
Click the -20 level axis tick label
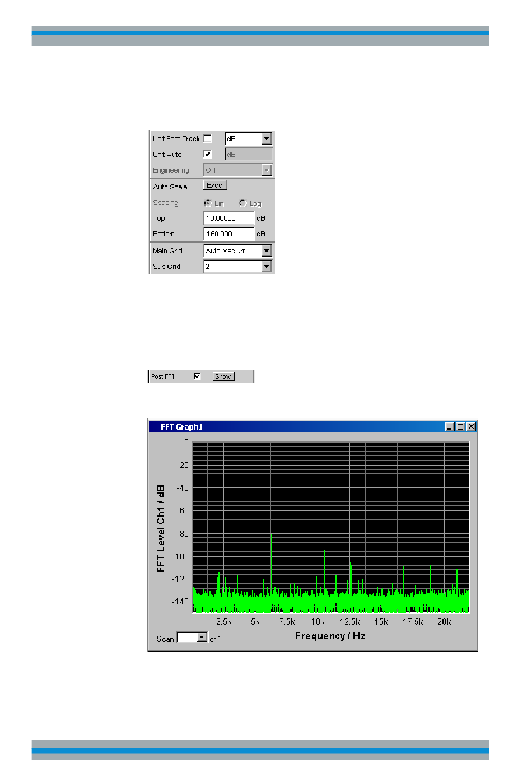tap(183, 466)
